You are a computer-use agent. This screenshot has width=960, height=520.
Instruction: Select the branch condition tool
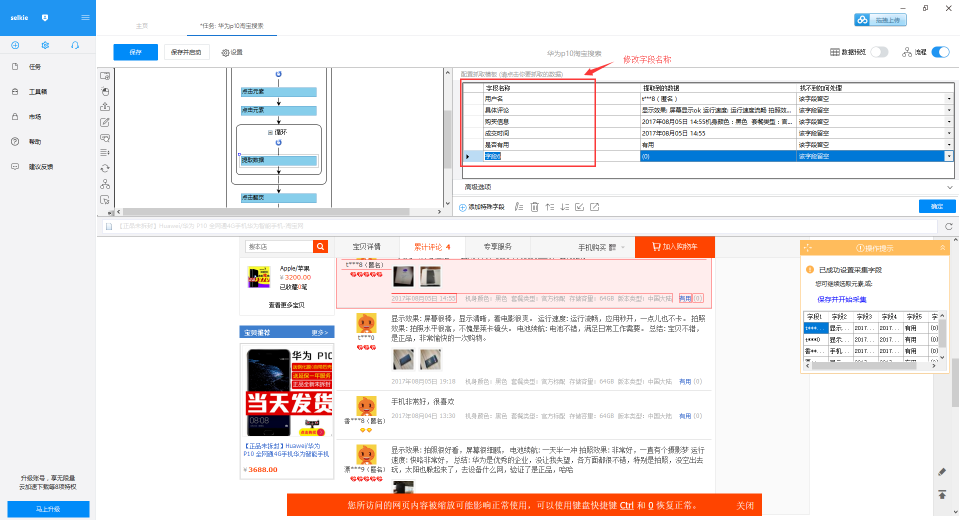[x=105, y=184]
